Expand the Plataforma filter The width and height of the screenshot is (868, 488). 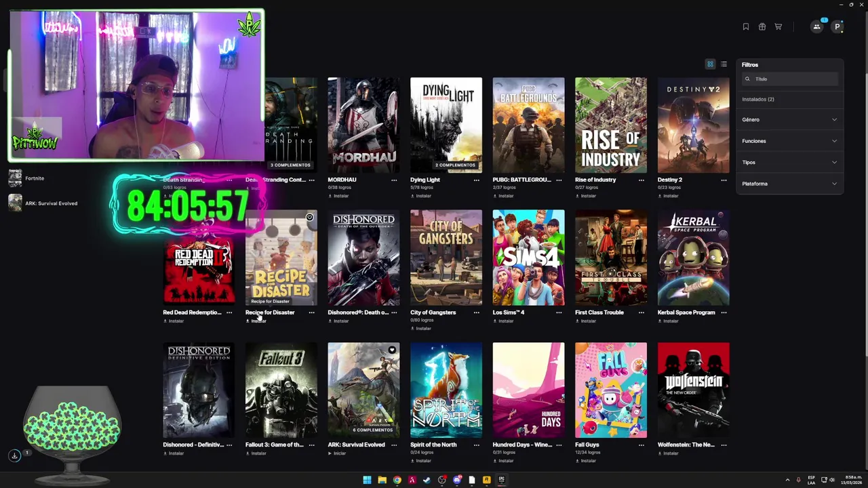(x=789, y=184)
